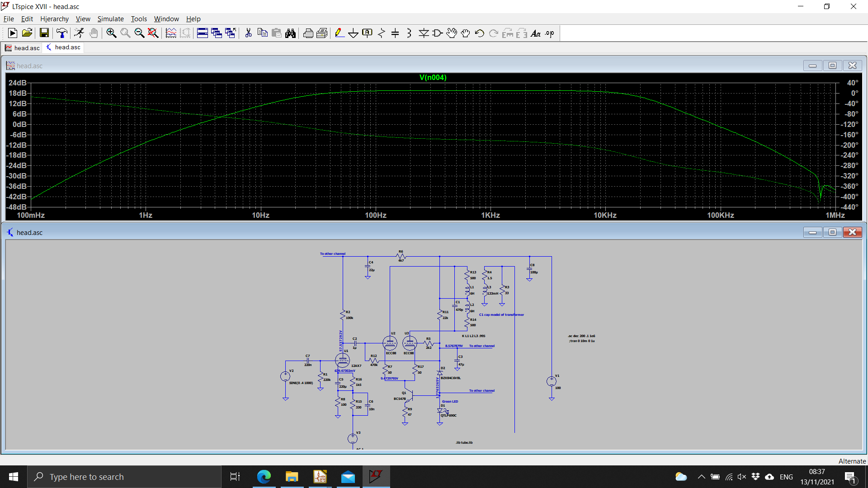This screenshot has width=868, height=488.
Task: Open the Control Panel hammer icon
Action: 61,33
